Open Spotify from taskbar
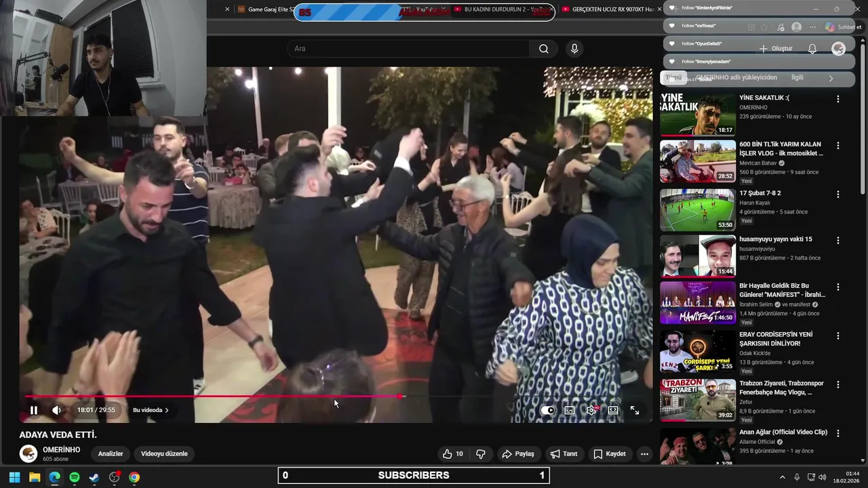 point(75,477)
